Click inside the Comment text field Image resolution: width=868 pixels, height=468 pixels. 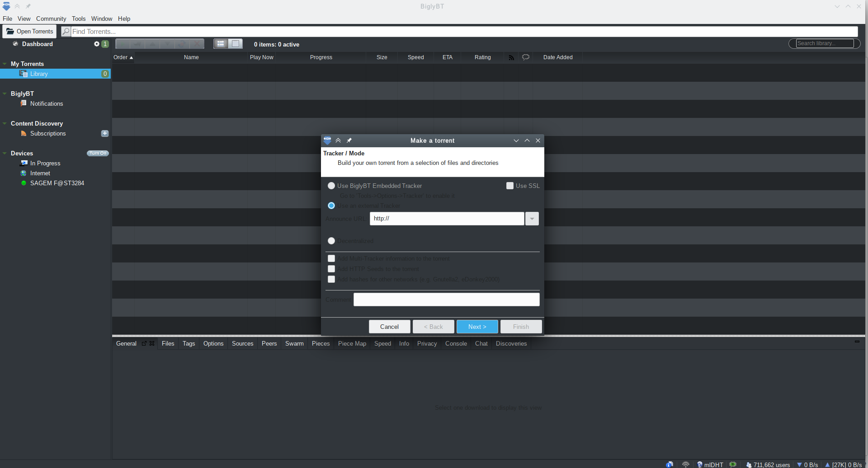click(446, 299)
